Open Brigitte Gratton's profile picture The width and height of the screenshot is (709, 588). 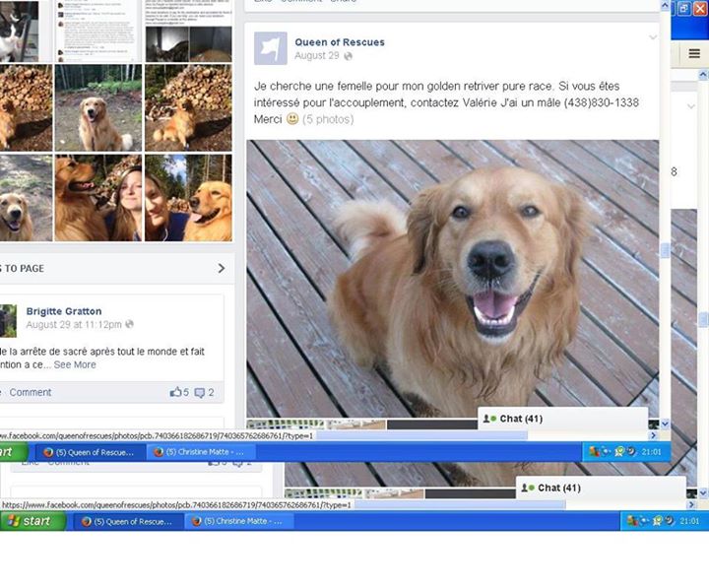click(8, 321)
